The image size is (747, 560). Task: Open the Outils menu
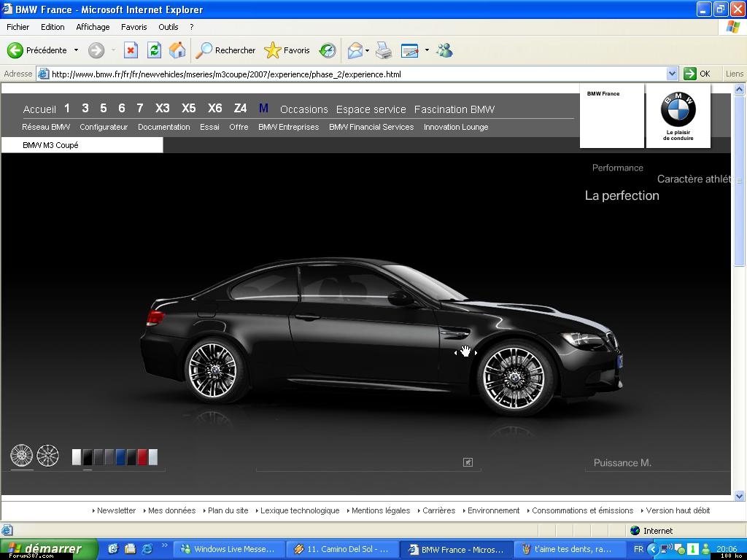point(168,27)
